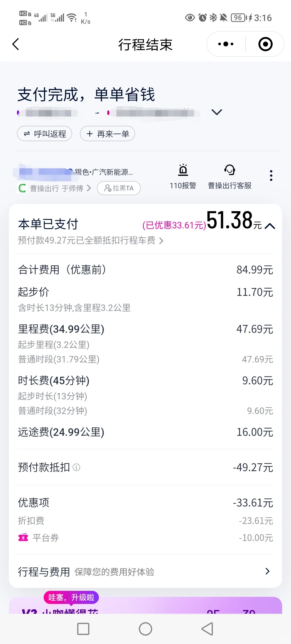This screenshot has width=291, height=644.
Task: Collapse the fare breakdown arrow
Action: point(270,226)
